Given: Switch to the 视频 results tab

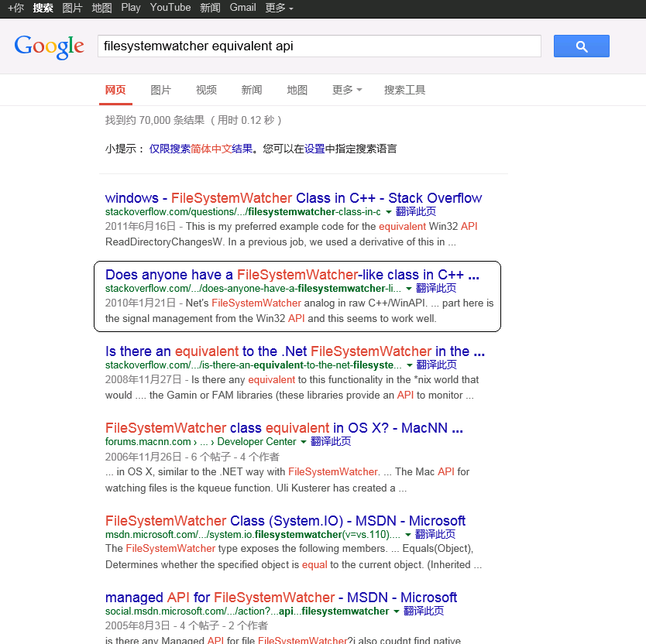Looking at the screenshot, I should (206, 90).
